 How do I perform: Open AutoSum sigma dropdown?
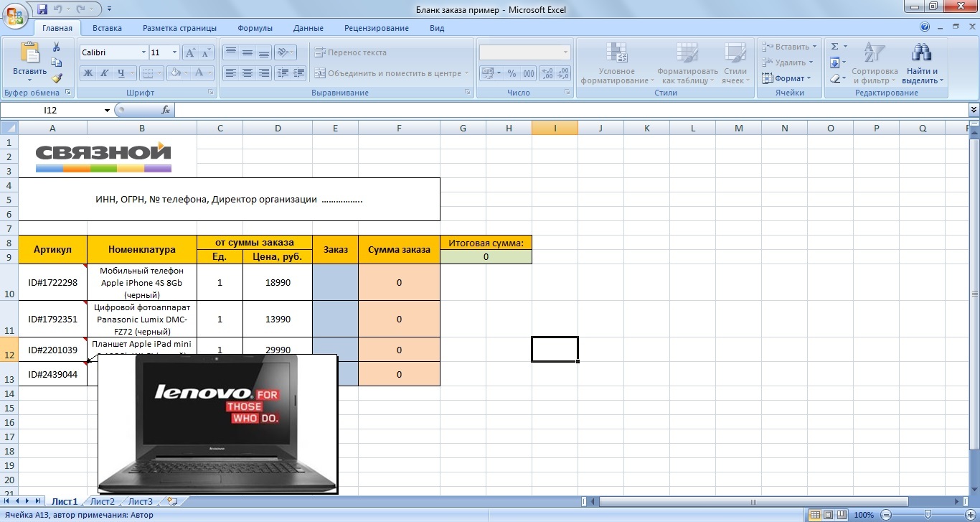(844, 47)
